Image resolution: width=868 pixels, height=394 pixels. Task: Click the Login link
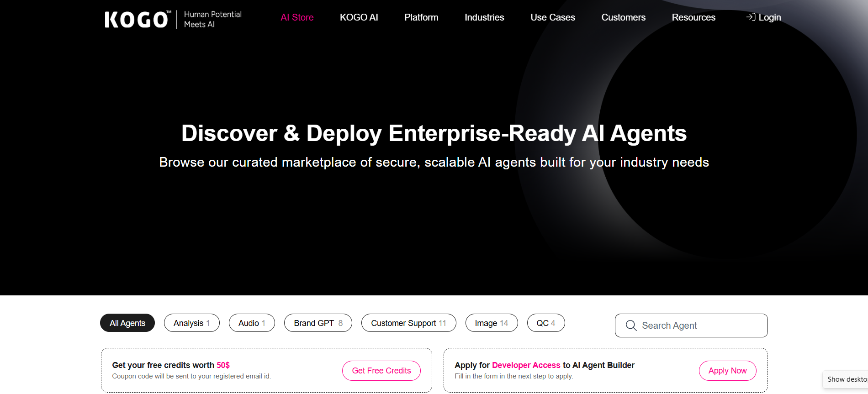(764, 17)
